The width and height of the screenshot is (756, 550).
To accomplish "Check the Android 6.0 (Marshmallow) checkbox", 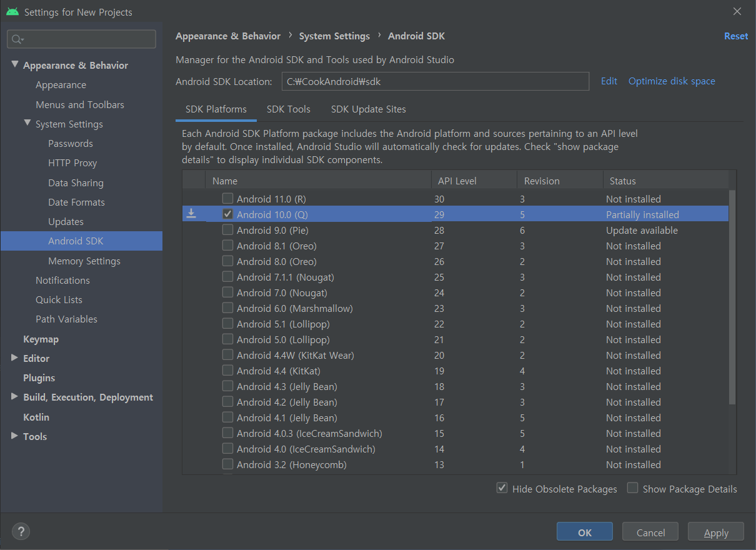I will click(x=227, y=308).
